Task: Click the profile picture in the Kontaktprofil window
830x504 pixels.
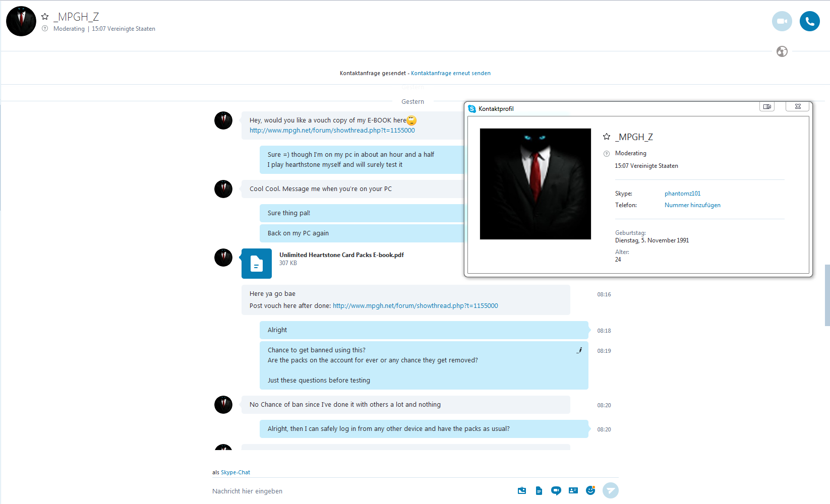Action: pyautogui.click(x=536, y=184)
